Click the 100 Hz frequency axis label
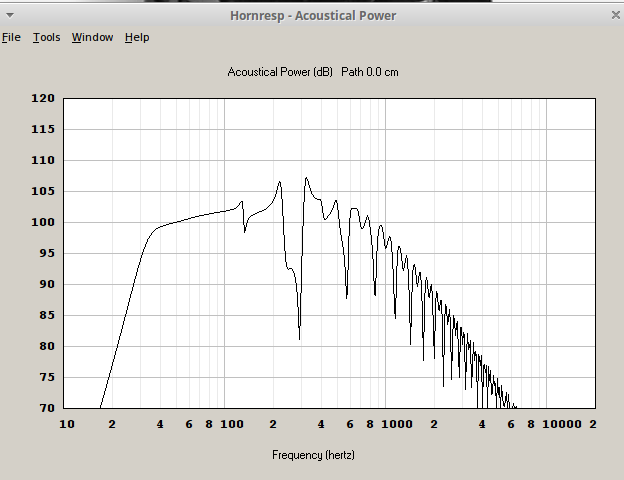This screenshot has height=480, width=624. click(x=232, y=424)
